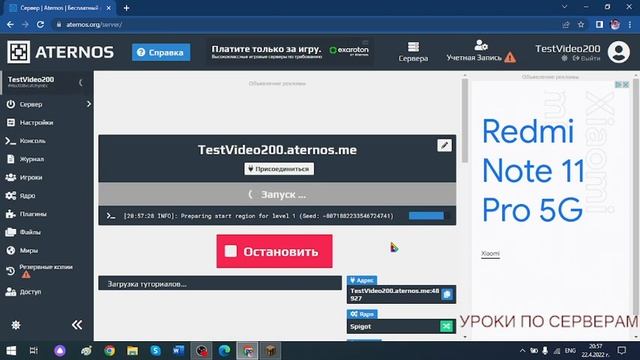Open Учетная Запись account page
640x360 pixels.
point(474,52)
